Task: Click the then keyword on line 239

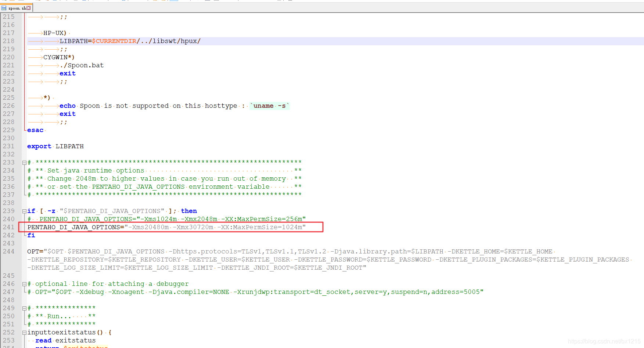Action: point(189,211)
